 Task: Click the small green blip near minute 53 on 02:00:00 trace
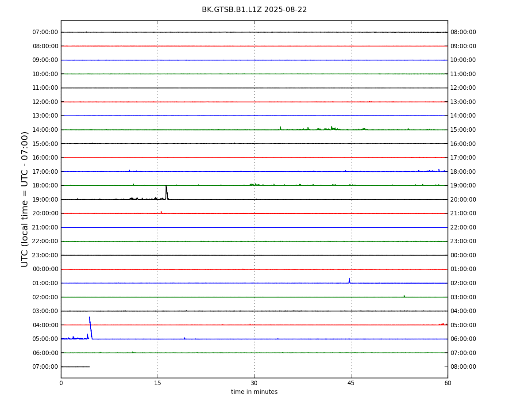tap(404, 296)
